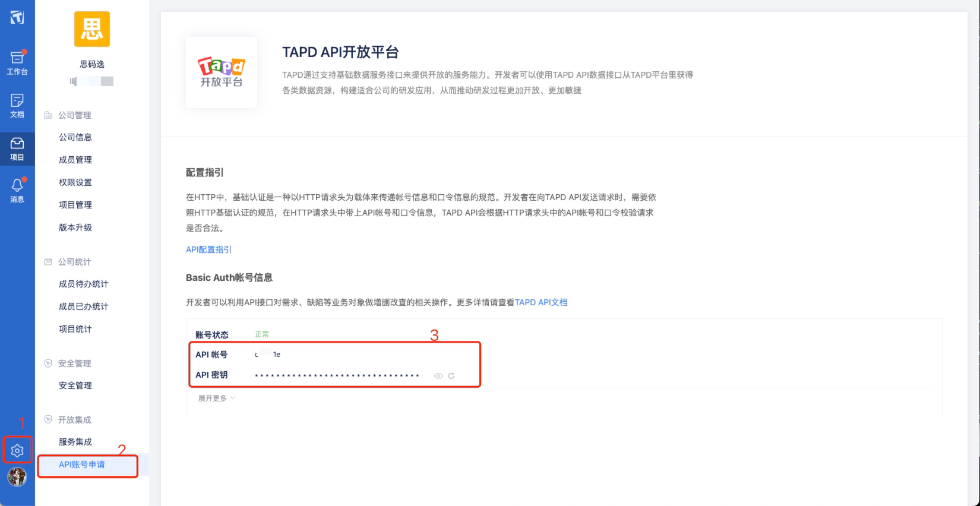Open the TAPD API文档 link
Viewport: 980px width, 506px height.
click(540, 302)
